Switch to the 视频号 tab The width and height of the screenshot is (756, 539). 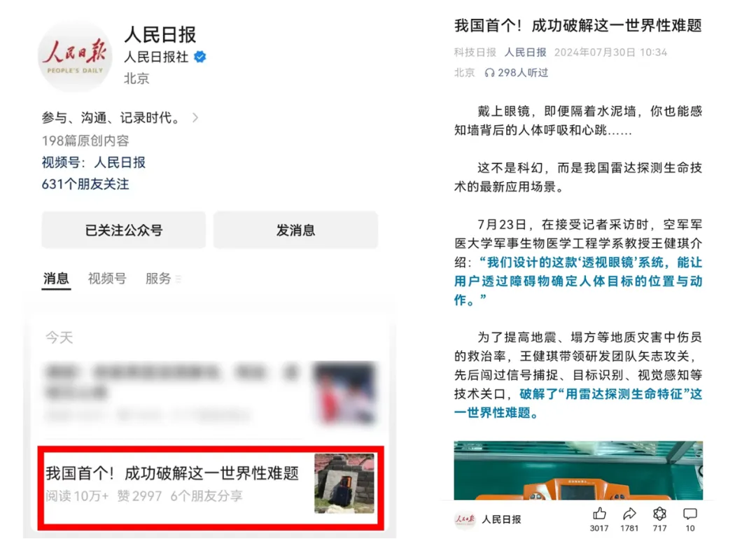click(x=107, y=279)
